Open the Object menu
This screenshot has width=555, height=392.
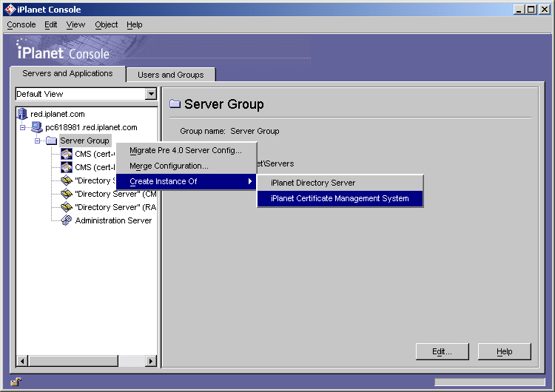point(106,24)
